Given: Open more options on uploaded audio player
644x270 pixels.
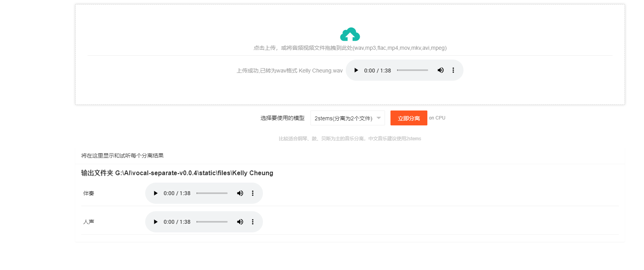Looking at the screenshot, I should tap(453, 70).
